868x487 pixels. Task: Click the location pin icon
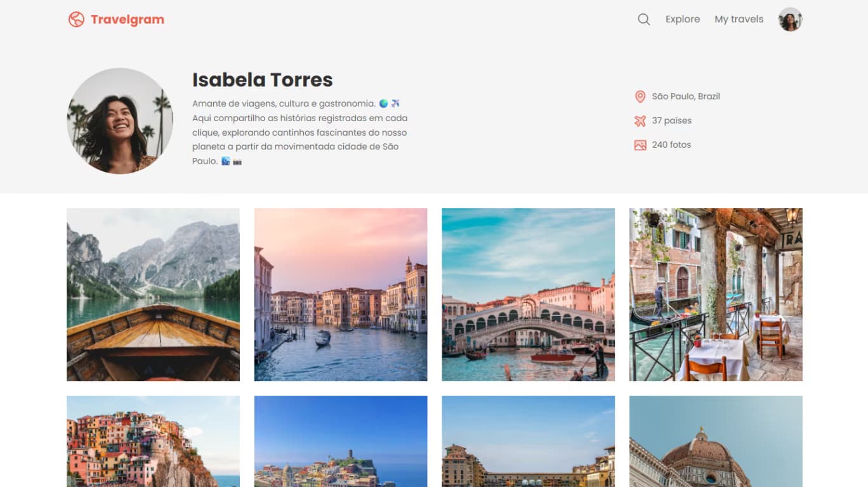click(640, 96)
